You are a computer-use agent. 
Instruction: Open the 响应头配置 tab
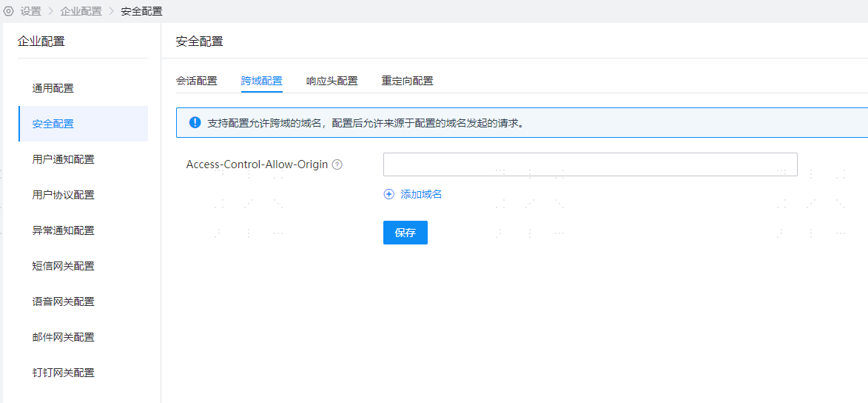[332, 81]
